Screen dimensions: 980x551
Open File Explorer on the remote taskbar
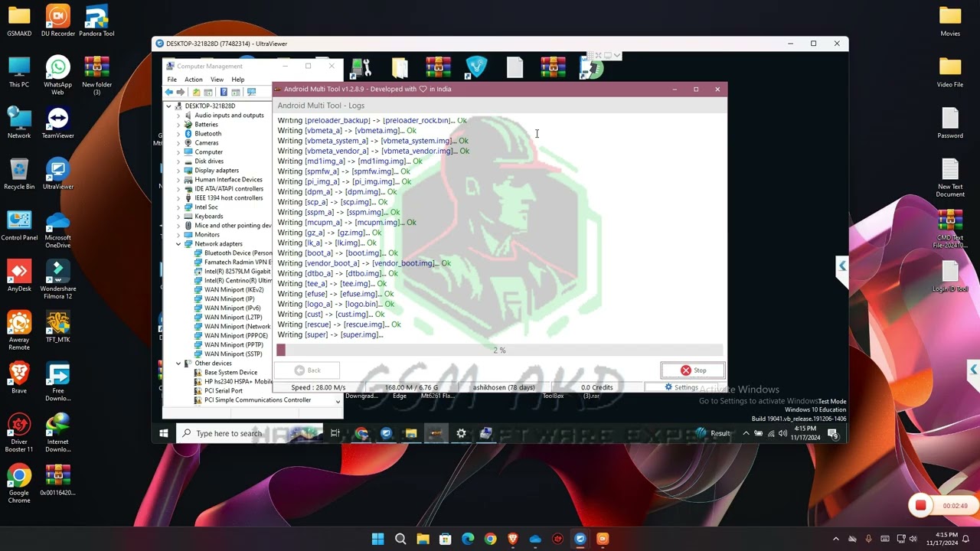pos(411,434)
